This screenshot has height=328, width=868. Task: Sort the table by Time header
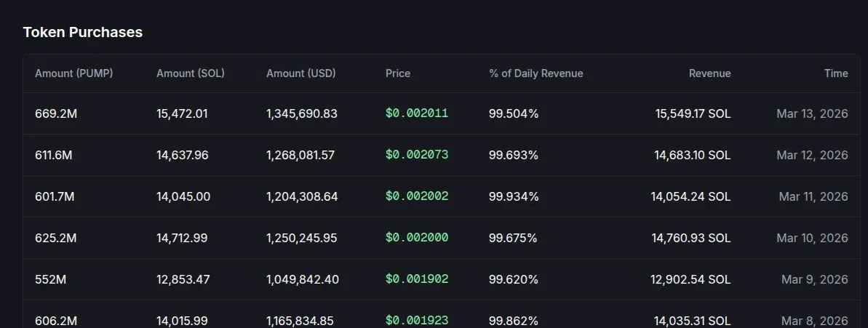[836, 73]
